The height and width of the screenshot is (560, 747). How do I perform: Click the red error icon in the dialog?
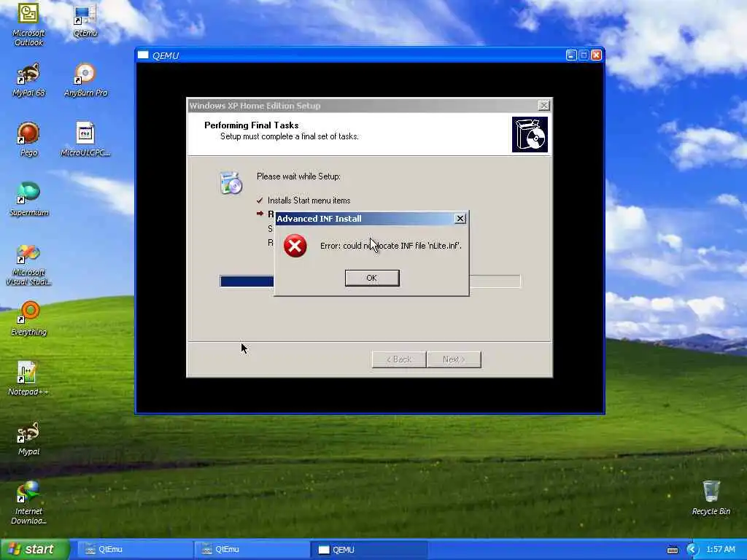coord(295,246)
